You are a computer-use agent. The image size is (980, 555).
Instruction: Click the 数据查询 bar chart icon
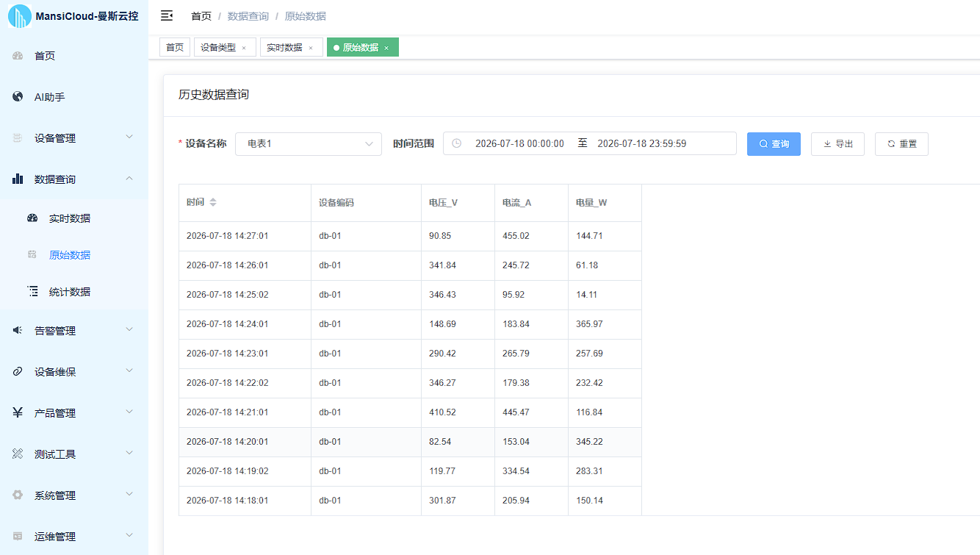pos(18,179)
